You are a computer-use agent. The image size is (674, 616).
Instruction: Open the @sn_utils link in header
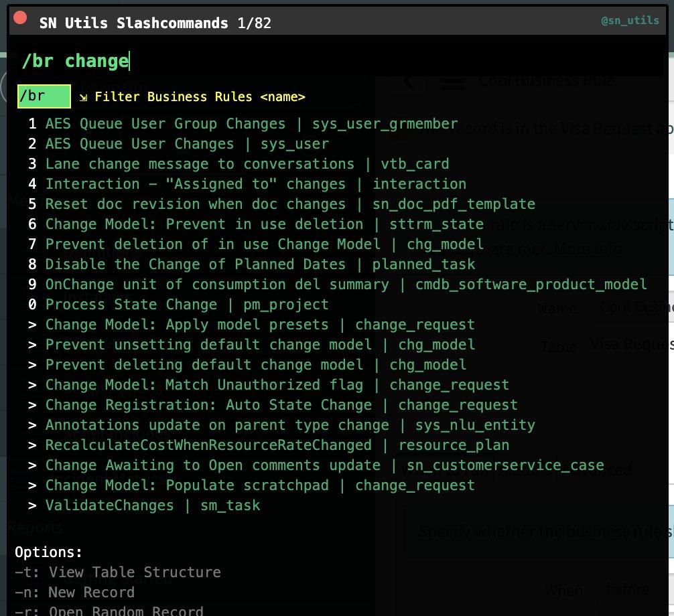(630, 20)
